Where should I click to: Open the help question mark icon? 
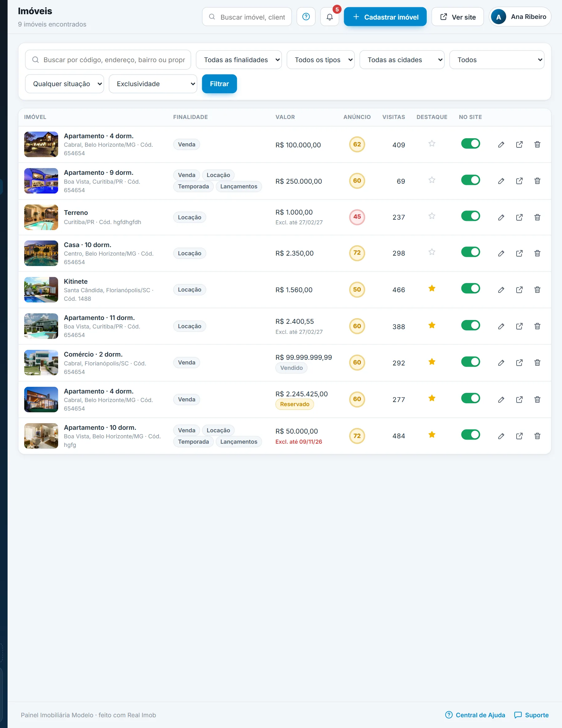click(x=306, y=17)
